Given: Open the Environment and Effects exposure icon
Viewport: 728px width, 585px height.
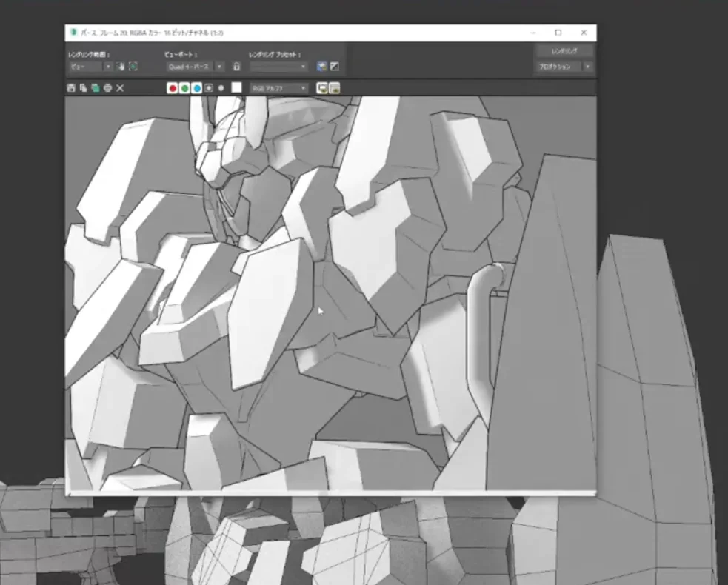Looking at the screenshot, I should pyautogui.click(x=335, y=67).
